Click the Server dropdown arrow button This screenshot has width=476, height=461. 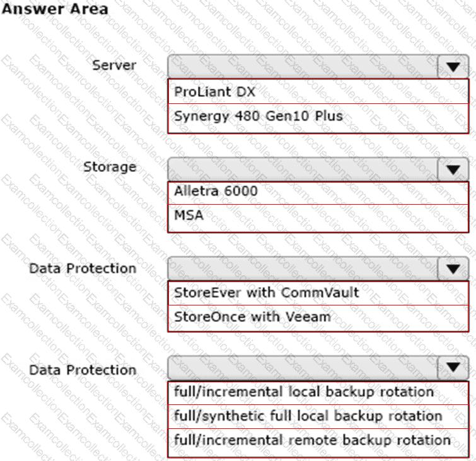[453, 67]
